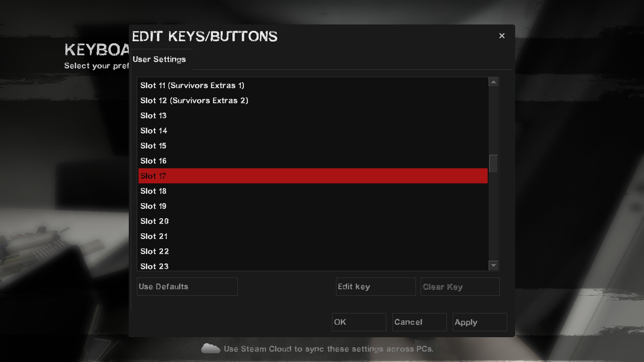Close the Edit Keys/Buttons dialog
This screenshot has height=362, width=644.
(502, 36)
